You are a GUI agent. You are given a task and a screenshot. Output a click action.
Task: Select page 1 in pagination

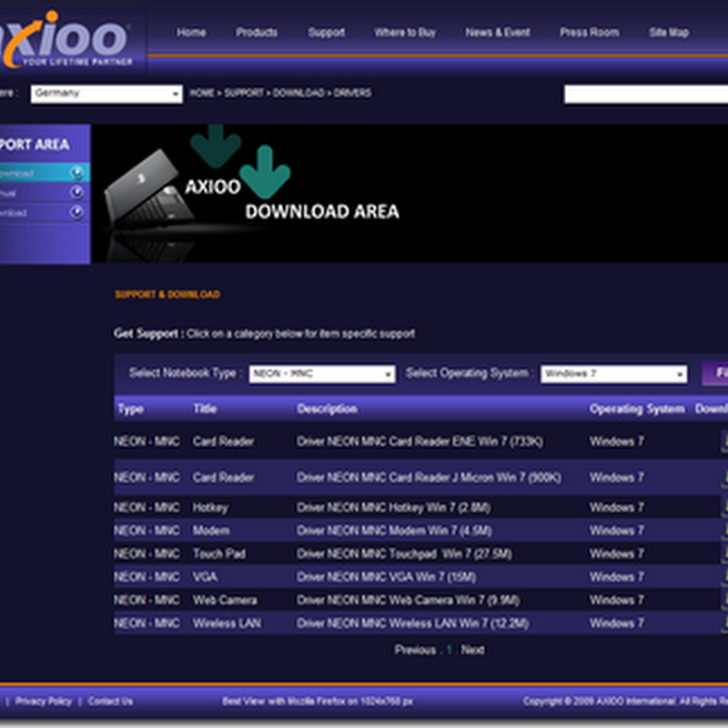[x=449, y=650]
